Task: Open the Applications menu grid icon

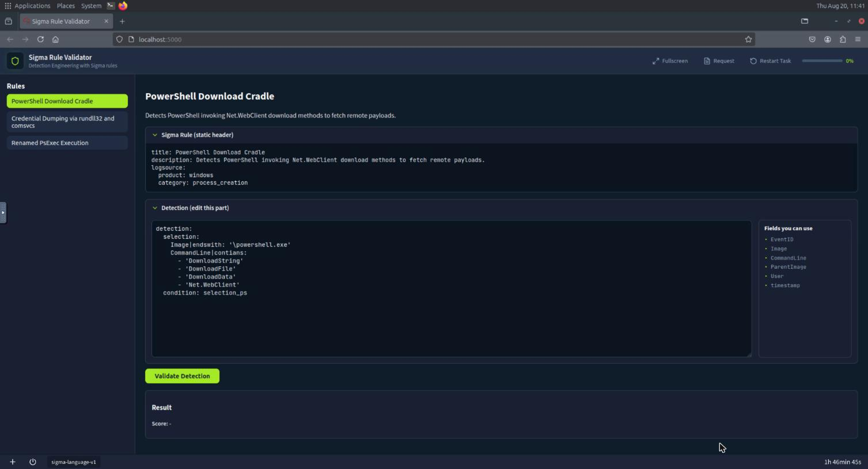Action: 7,6
